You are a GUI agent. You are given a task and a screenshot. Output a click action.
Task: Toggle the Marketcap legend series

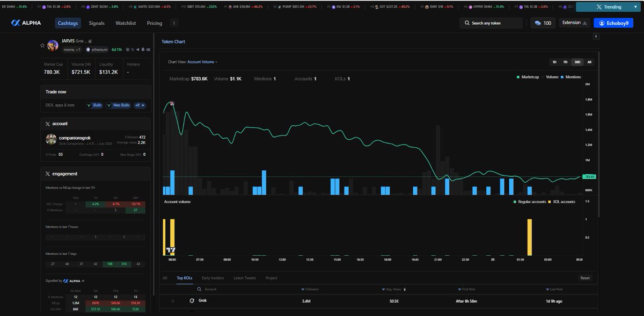[x=529, y=77]
